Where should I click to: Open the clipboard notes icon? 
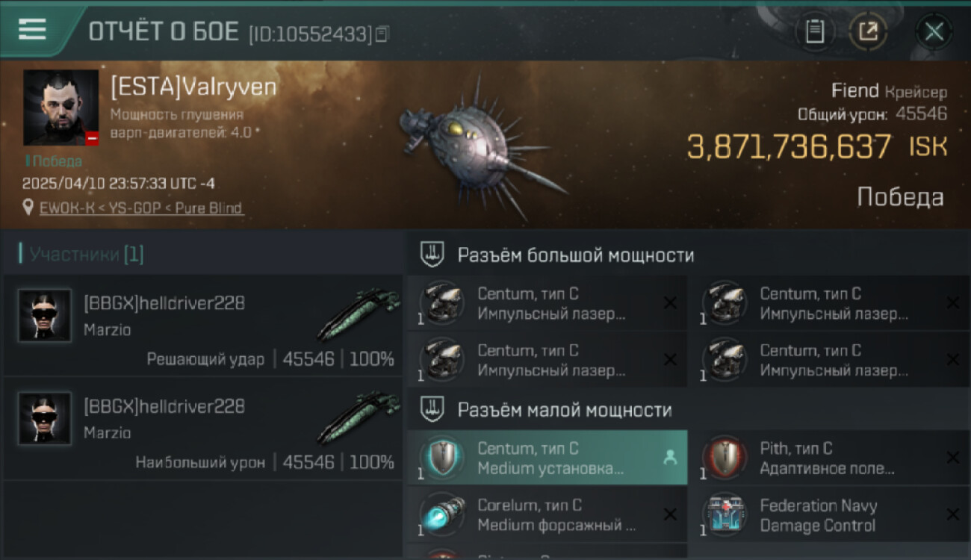click(814, 32)
